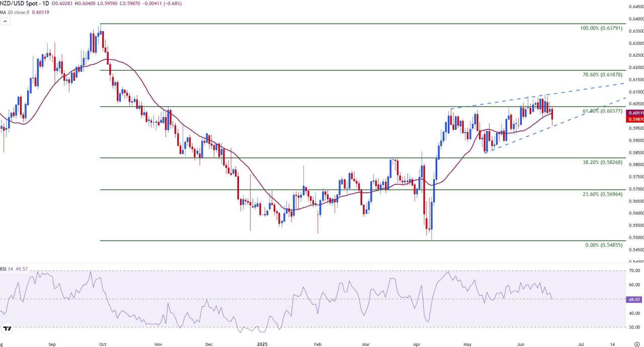Click the red 0.59870 last price tag

pos(635,119)
